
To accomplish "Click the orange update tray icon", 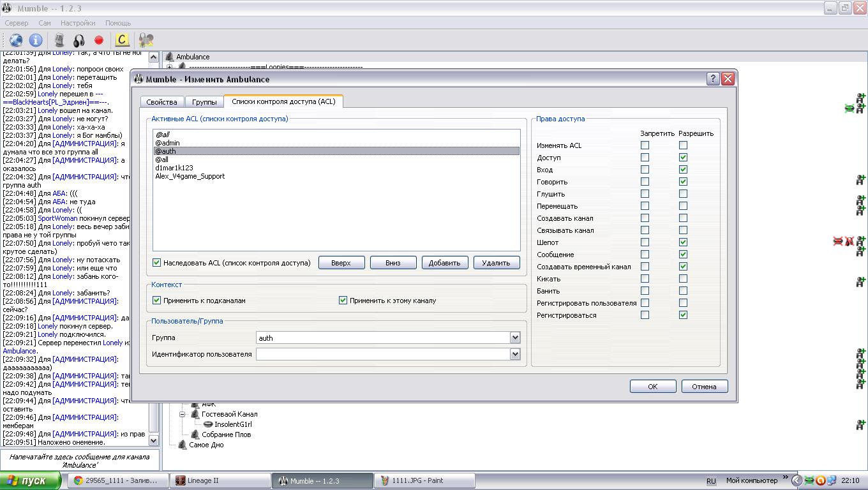I will coord(821,480).
